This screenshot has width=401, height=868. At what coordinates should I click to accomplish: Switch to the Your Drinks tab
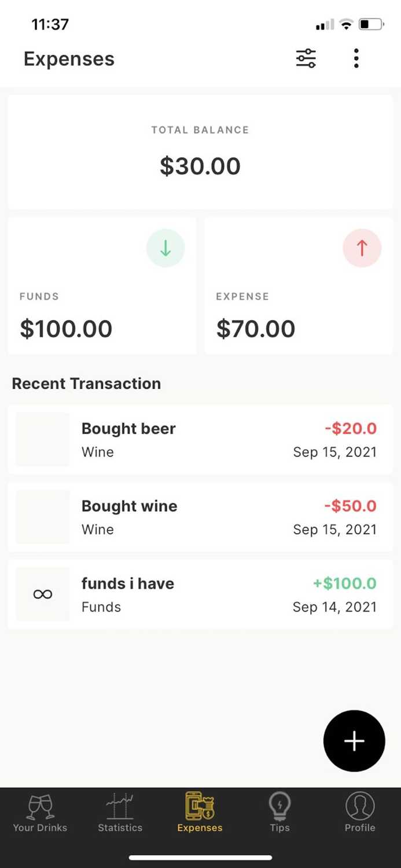40,813
